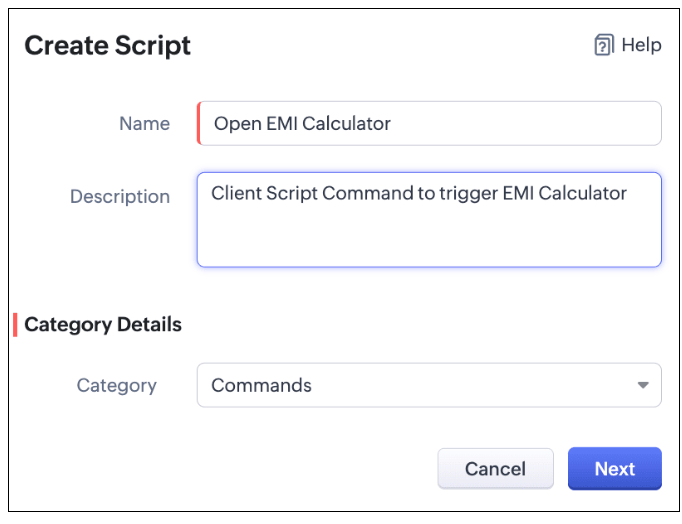This screenshot has height=524, width=682.
Task: Click the Help link text
Action: tap(642, 45)
